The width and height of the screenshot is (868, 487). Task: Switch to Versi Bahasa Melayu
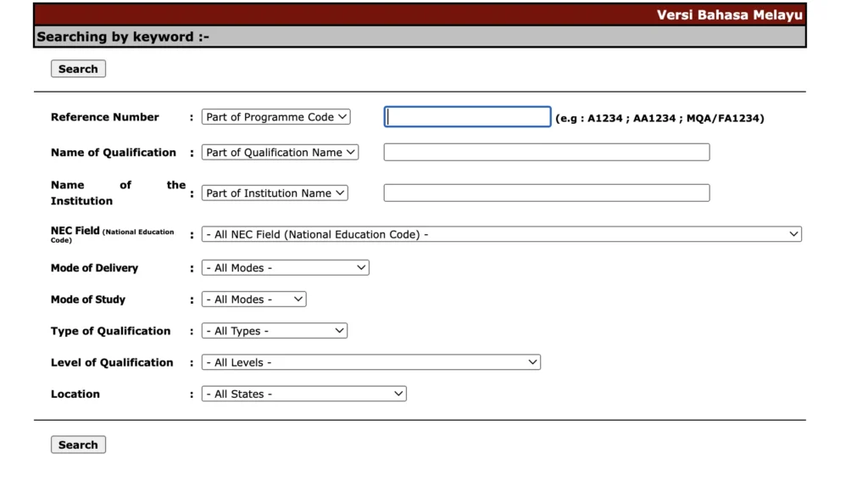pyautogui.click(x=729, y=15)
